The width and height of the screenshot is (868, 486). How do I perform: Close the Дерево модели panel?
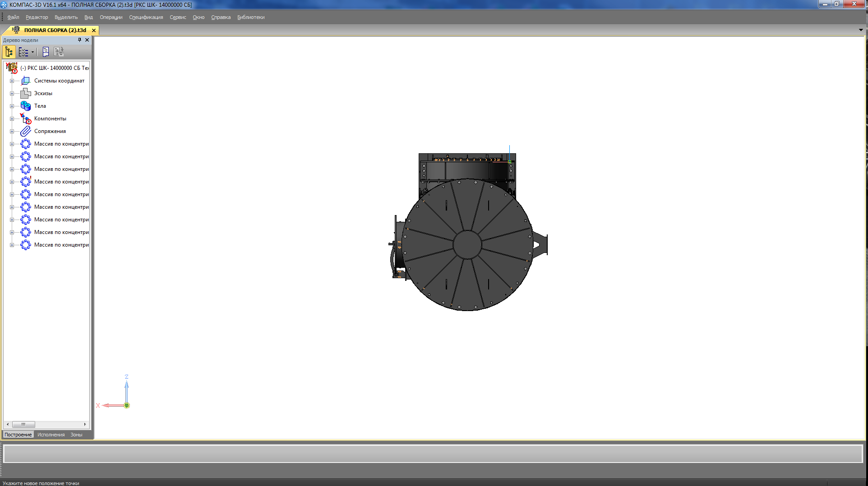[x=87, y=40]
